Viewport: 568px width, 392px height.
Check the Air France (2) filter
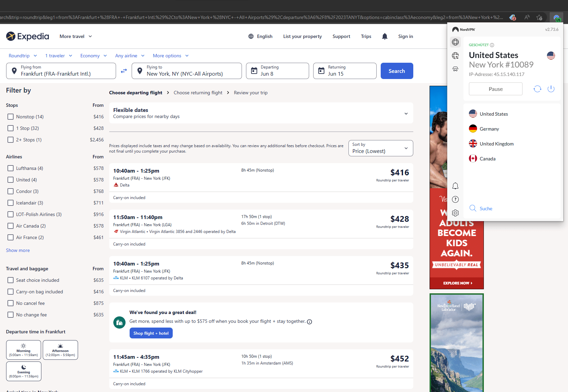(x=11, y=237)
